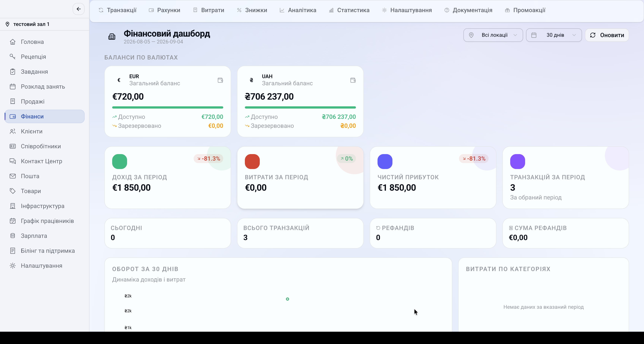Screen dimensions: 644x344
Task: Go to the Знижки tab
Action: [x=252, y=10]
